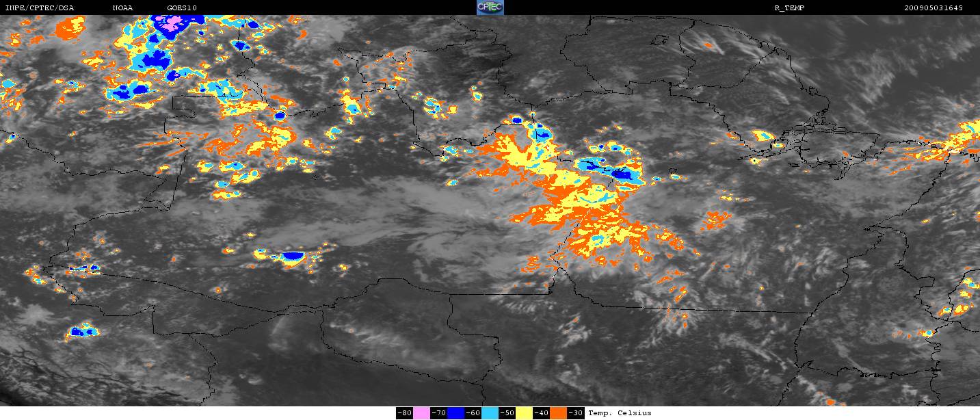Click the NOAA label in the header
The height and width of the screenshot is (420, 980).
pos(123,8)
